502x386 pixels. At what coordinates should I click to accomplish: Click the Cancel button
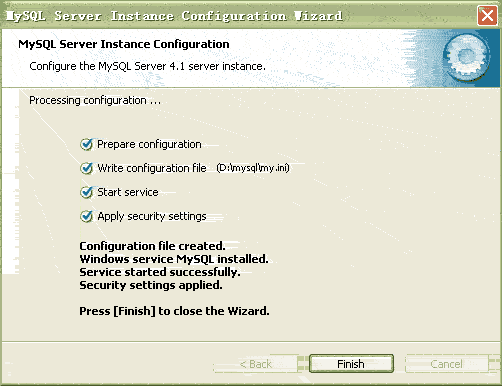[446, 364]
